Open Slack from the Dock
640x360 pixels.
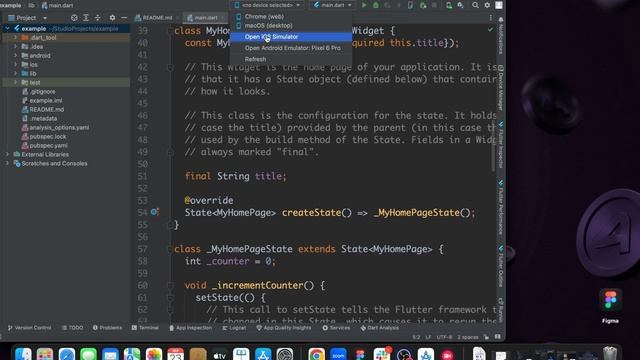coord(382,354)
